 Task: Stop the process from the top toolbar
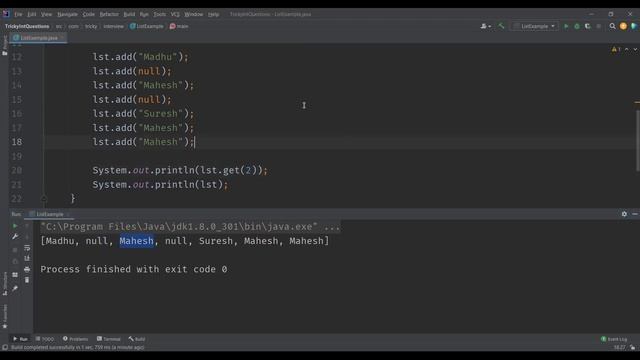click(599, 26)
